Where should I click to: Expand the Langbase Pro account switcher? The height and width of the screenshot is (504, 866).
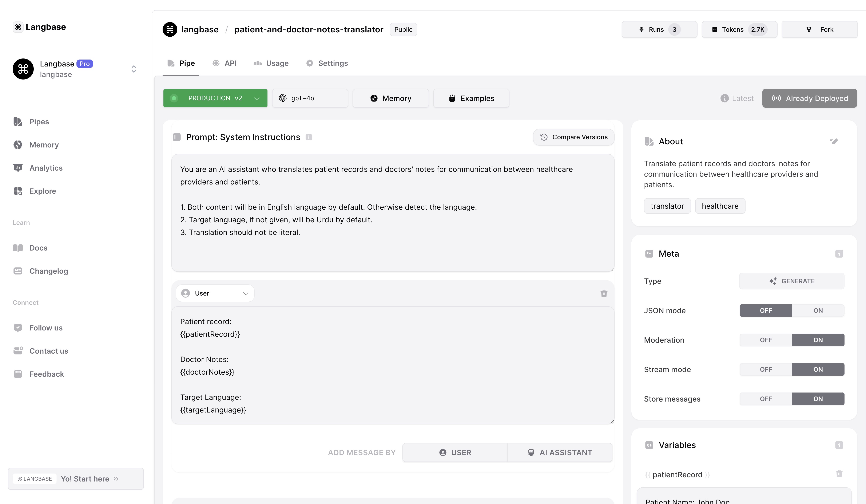tap(134, 69)
